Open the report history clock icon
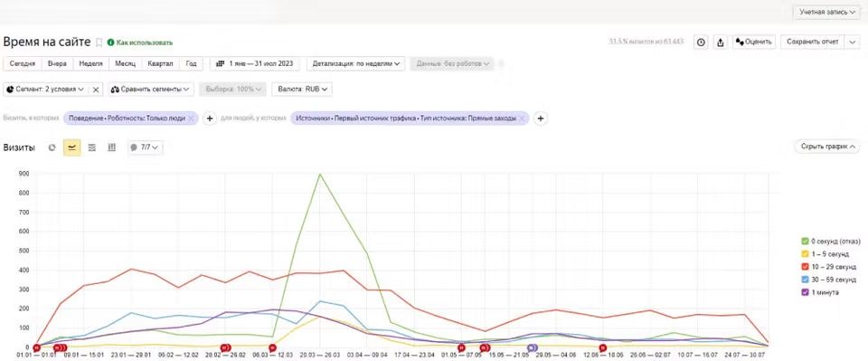868x361 pixels. point(701,43)
